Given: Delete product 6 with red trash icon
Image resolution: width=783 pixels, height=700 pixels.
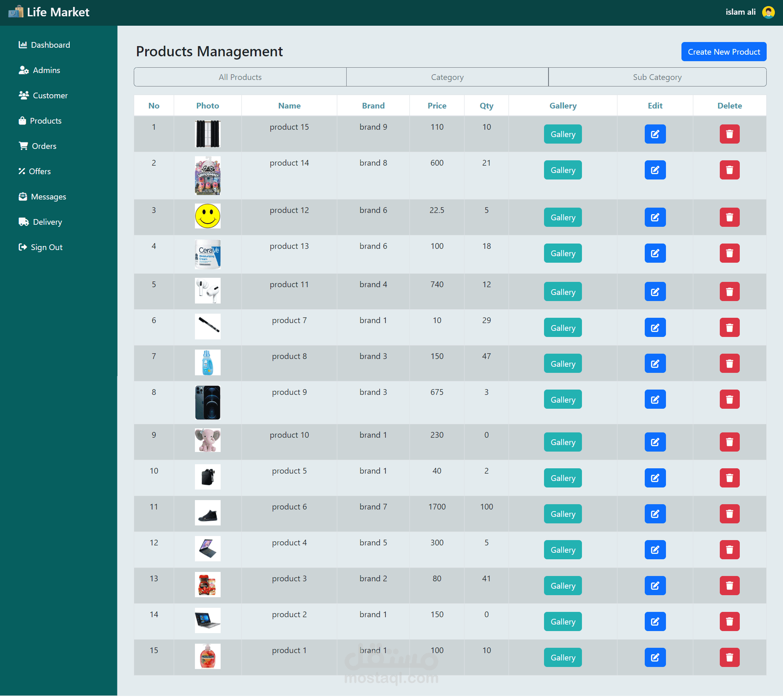Looking at the screenshot, I should click(729, 514).
